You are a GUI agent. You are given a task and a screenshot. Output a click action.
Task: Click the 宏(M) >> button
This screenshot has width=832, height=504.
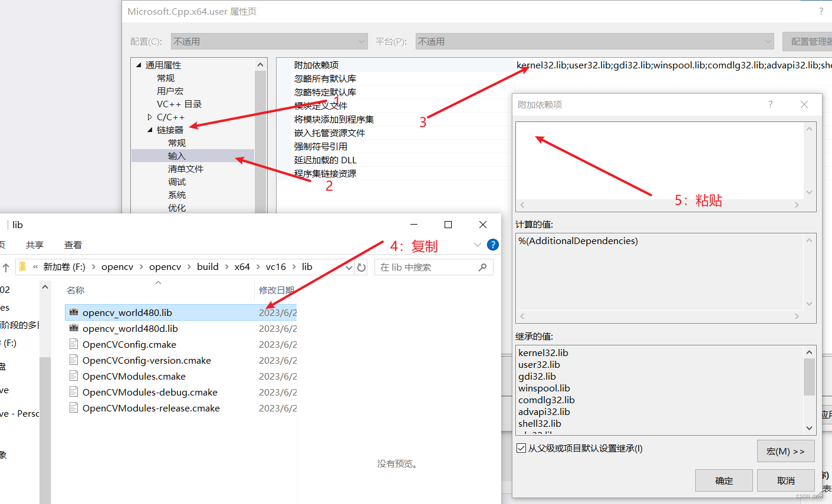[786, 451]
